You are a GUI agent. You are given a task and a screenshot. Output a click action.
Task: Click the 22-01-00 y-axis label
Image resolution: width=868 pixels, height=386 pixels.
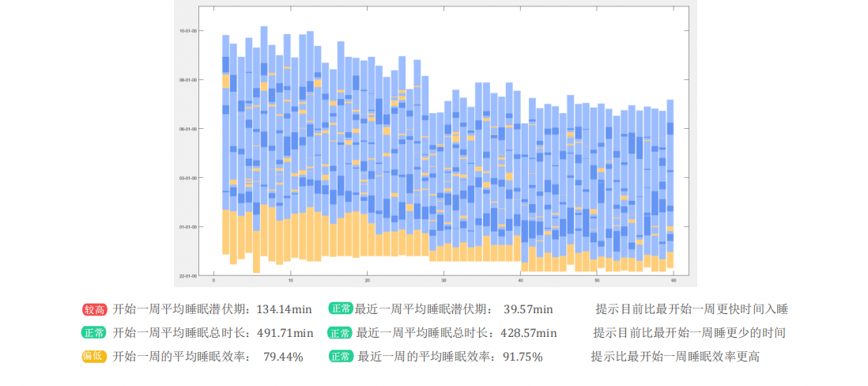coord(187,276)
